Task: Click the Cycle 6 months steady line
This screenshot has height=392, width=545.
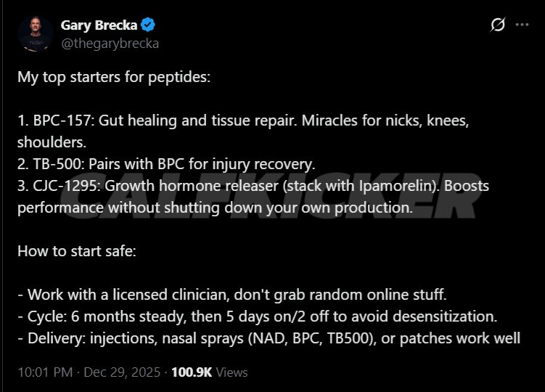Action: tap(257, 317)
